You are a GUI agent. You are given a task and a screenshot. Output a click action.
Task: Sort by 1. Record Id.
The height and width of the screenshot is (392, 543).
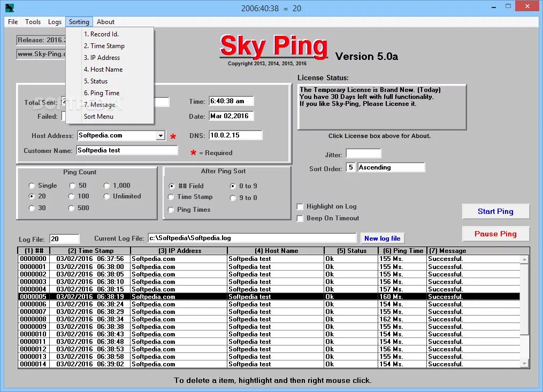point(110,34)
